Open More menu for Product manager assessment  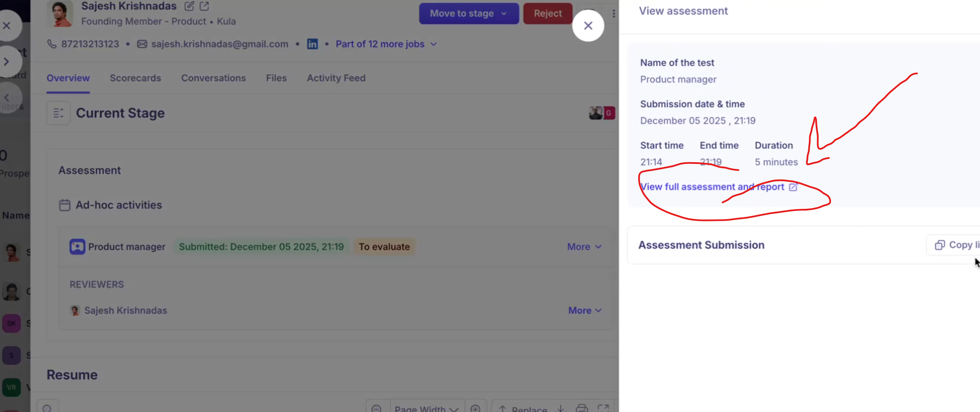(584, 247)
